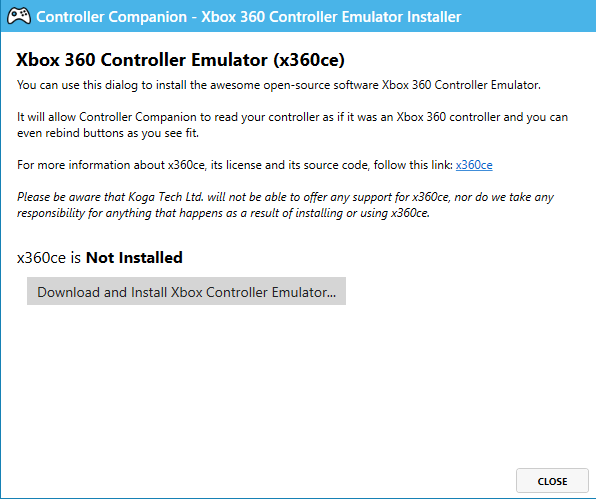
Task: Select the Xbox 360 Controller Emulator heading
Action: tap(180, 60)
